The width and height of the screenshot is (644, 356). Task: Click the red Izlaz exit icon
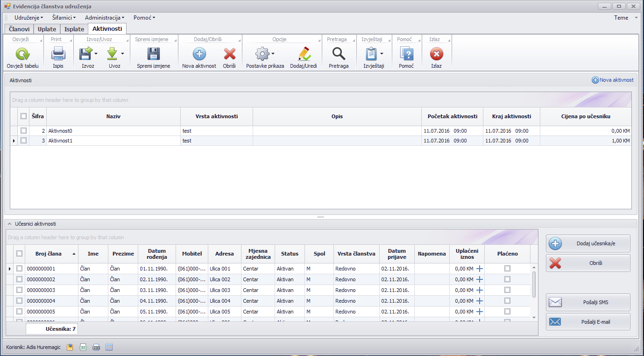coord(436,54)
